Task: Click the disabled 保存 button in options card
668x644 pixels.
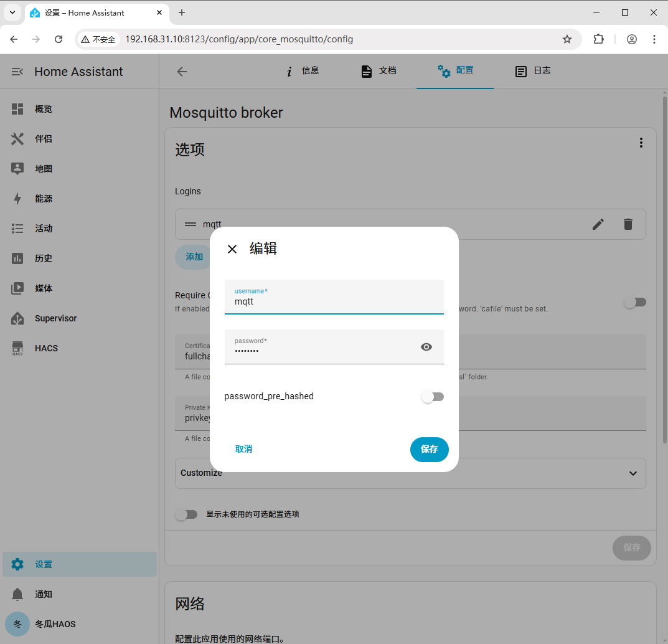Action: click(631, 547)
